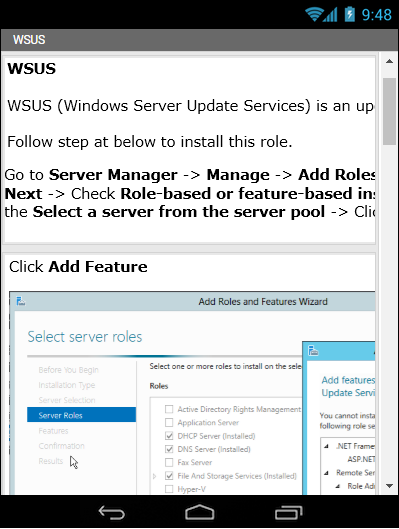Select the Results wizard step

[51, 461]
